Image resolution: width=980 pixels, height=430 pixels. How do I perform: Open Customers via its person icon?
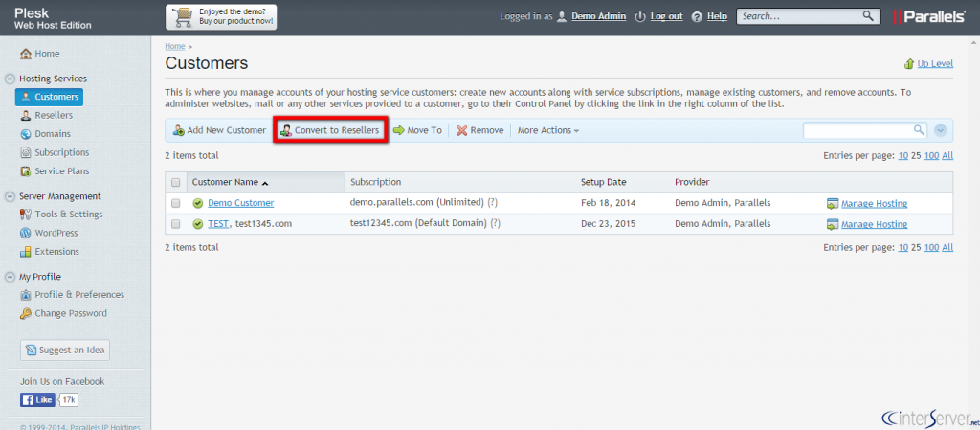pos(26,97)
